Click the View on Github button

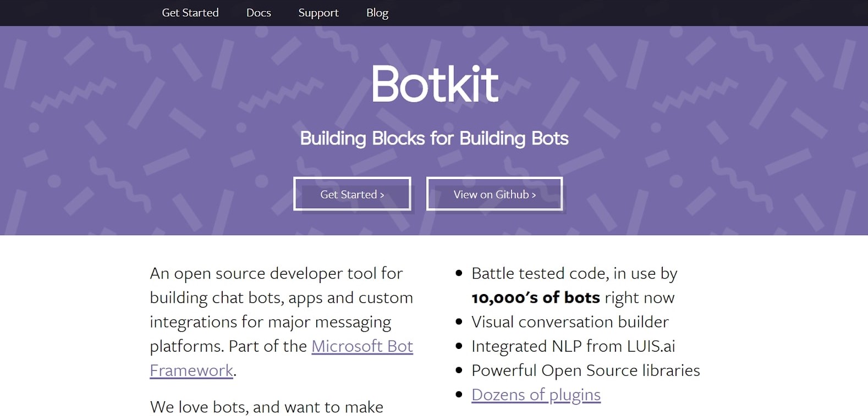pyautogui.click(x=494, y=194)
